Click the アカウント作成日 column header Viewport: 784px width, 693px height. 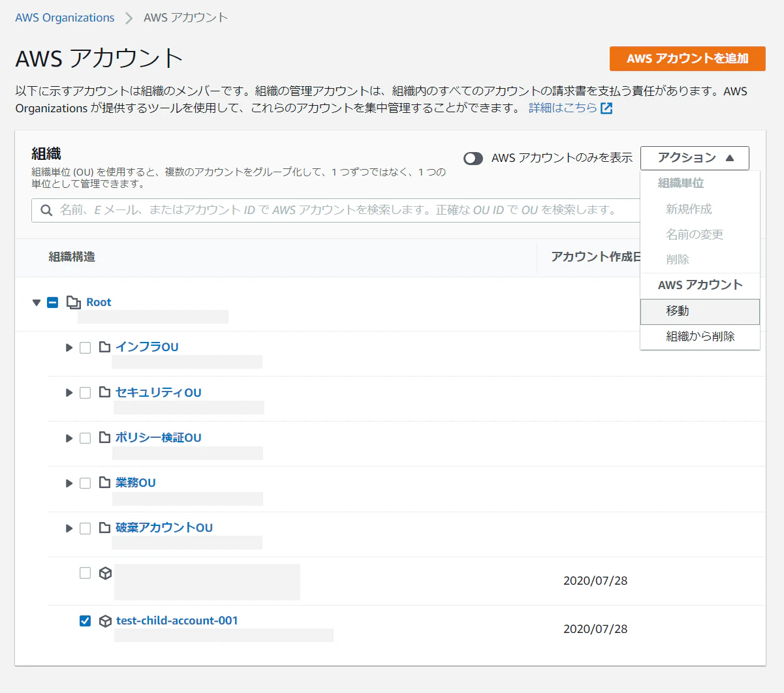click(596, 257)
